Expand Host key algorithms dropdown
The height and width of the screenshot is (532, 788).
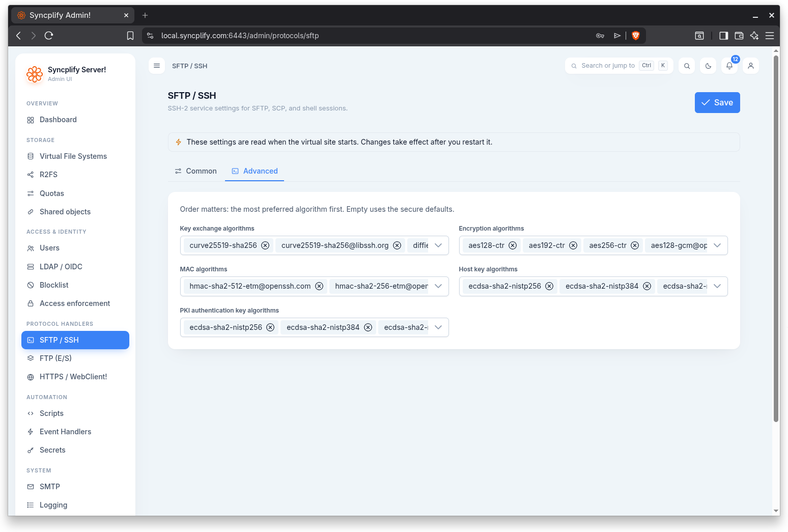(717, 286)
